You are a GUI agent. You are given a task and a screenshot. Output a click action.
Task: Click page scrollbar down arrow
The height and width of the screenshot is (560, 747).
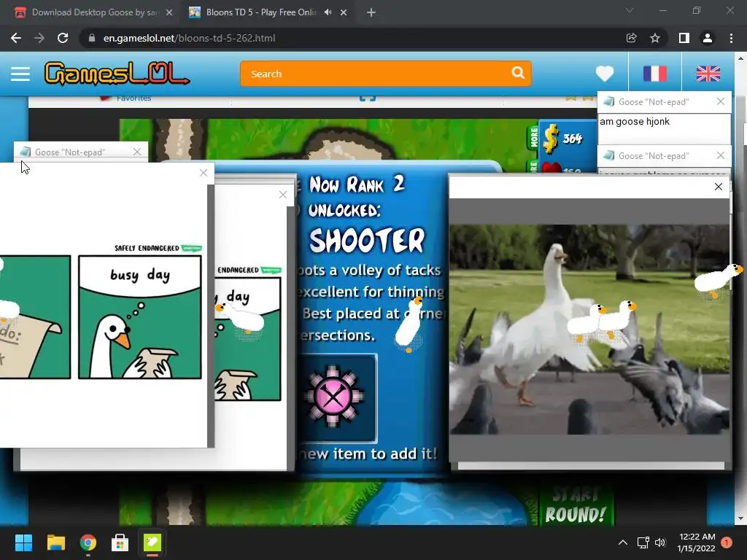tap(740, 519)
